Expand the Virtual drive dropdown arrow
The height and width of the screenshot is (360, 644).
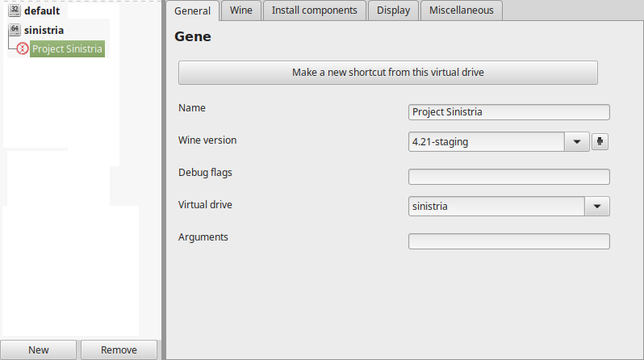[596, 207]
